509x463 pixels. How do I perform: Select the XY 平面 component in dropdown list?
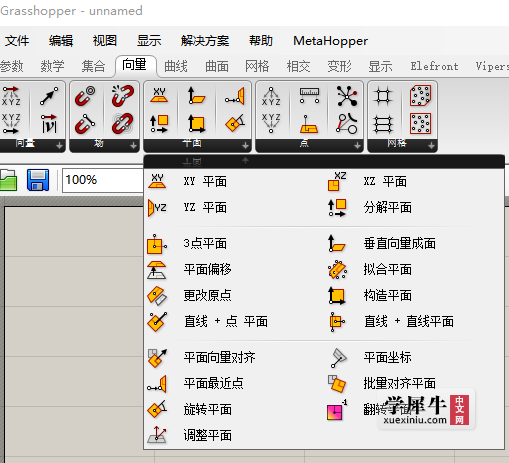pos(205,182)
